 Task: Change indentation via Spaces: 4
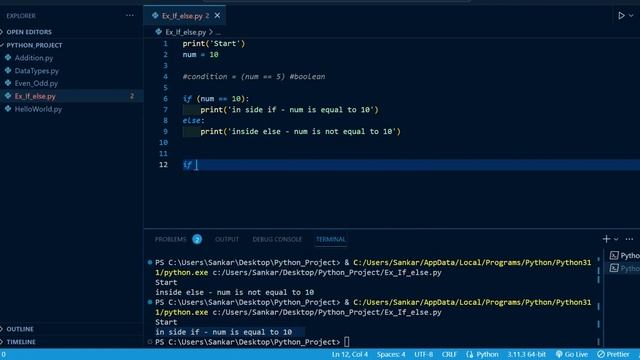coord(391,354)
